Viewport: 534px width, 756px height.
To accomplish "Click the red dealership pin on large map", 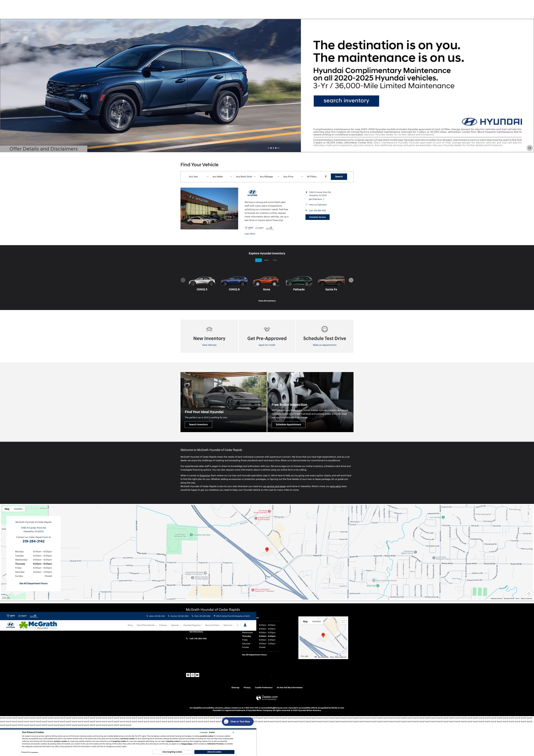I will pyautogui.click(x=267, y=550).
